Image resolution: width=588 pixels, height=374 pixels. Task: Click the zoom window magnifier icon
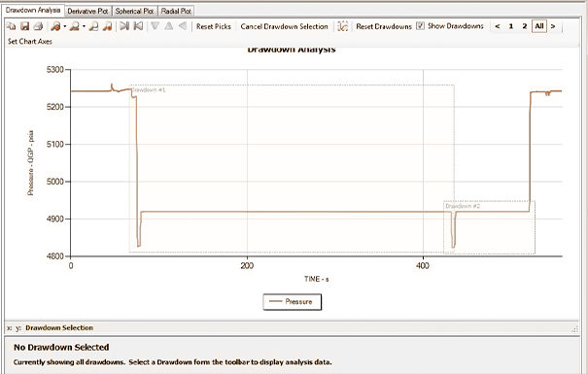tap(93, 26)
